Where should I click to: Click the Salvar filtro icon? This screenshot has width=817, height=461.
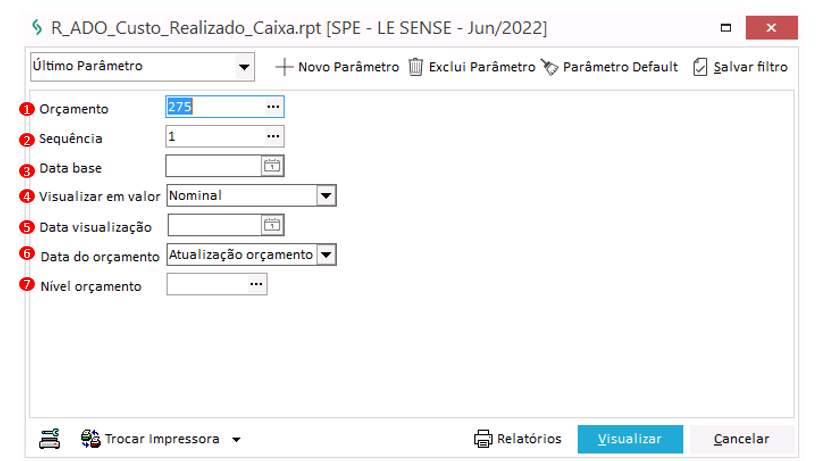click(700, 67)
